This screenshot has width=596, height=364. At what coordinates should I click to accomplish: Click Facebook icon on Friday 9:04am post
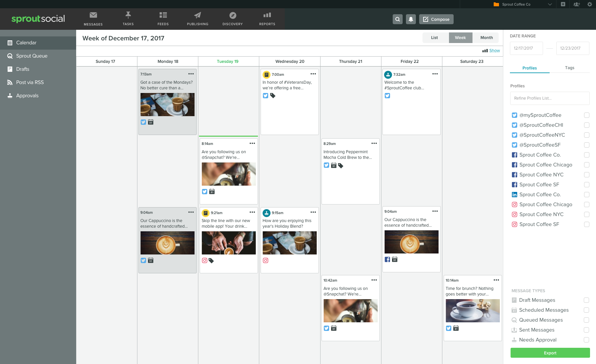pyautogui.click(x=387, y=259)
